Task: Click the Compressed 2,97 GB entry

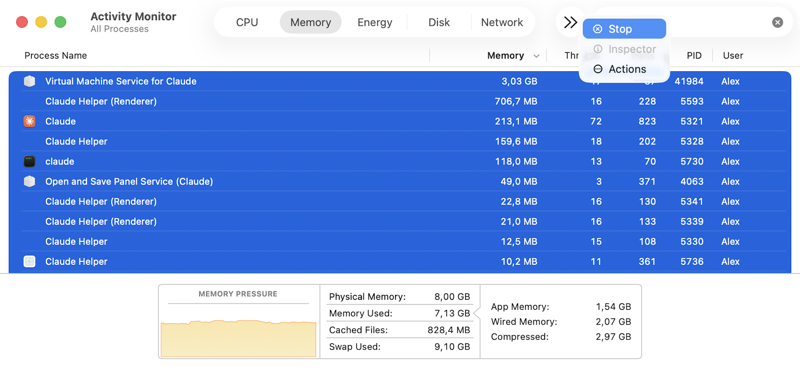Action: pyautogui.click(x=561, y=337)
